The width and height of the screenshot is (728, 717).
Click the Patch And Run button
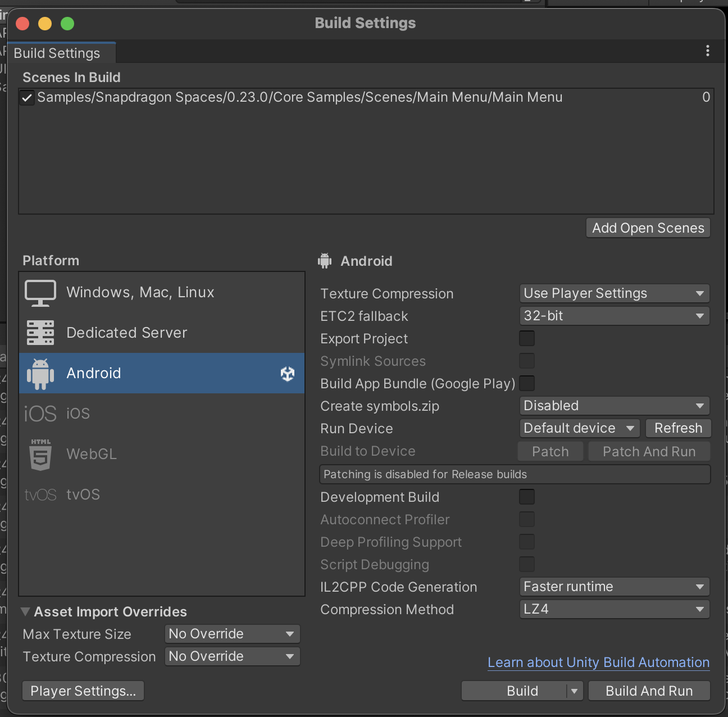pyautogui.click(x=649, y=452)
